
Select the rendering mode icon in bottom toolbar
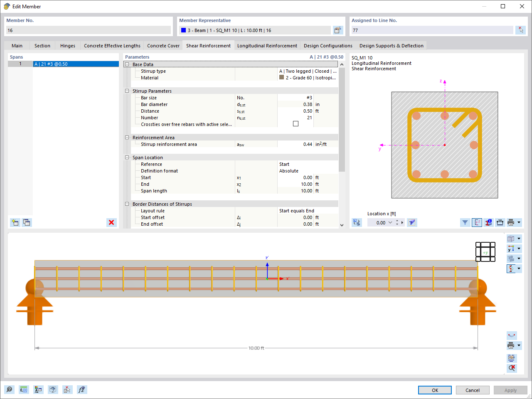(x=53, y=389)
